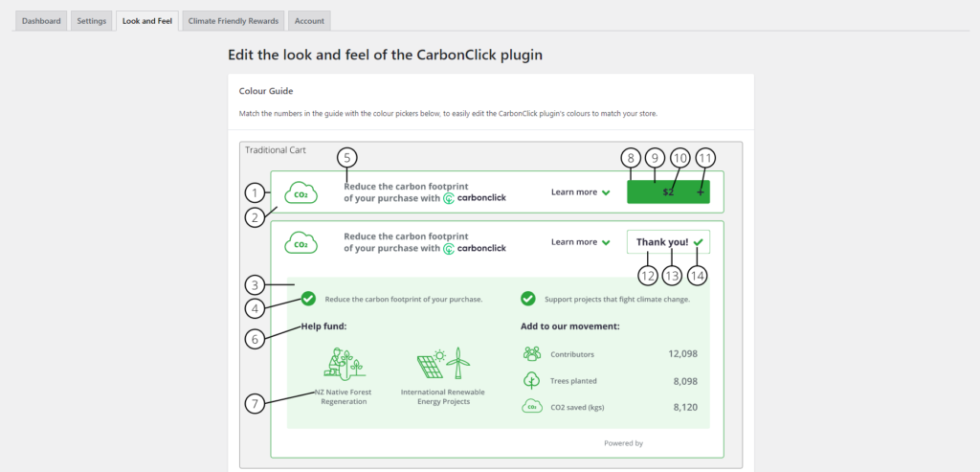Image resolution: width=980 pixels, height=472 pixels.
Task: Click the NZ Native Forest Regeneration icon
Action: 344,362
